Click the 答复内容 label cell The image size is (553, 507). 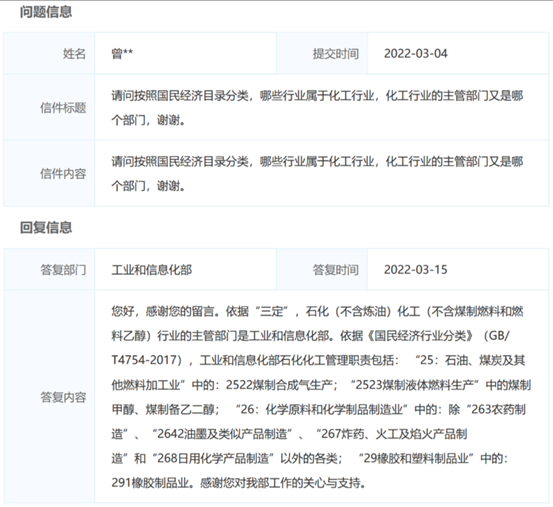49,397
